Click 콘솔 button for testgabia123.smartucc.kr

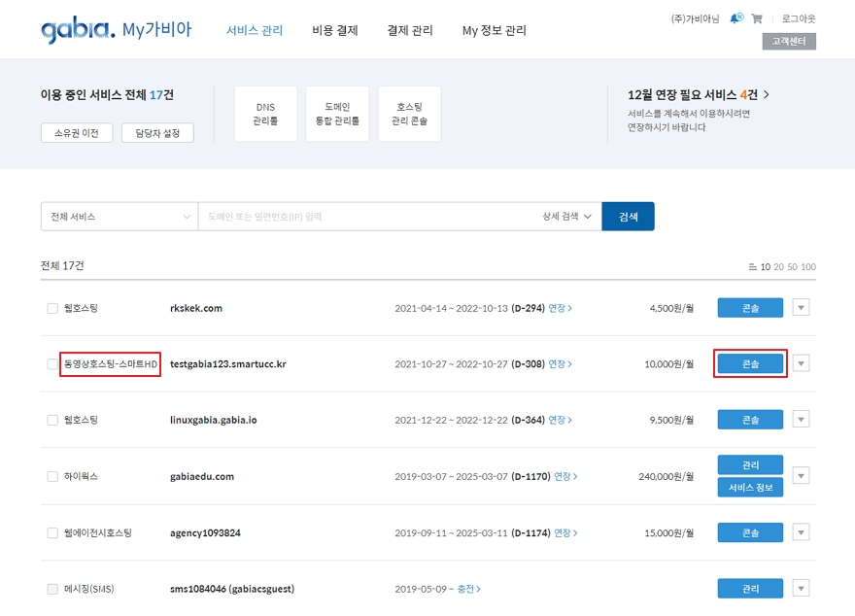coord(750,363)
